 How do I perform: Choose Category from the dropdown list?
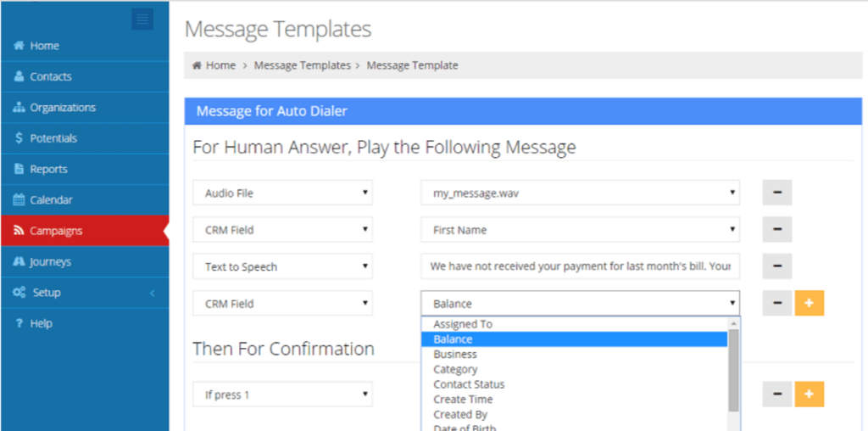click(x=574, y=369)
